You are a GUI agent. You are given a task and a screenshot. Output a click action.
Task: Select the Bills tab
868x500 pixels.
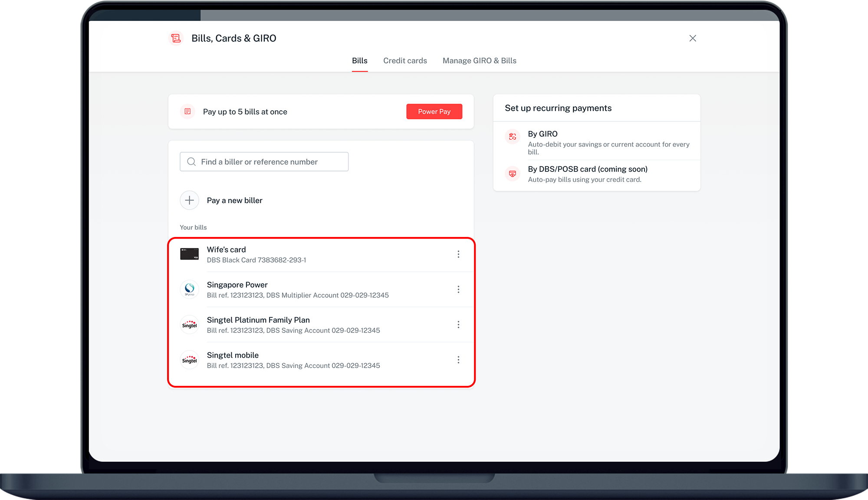point(359,61)
